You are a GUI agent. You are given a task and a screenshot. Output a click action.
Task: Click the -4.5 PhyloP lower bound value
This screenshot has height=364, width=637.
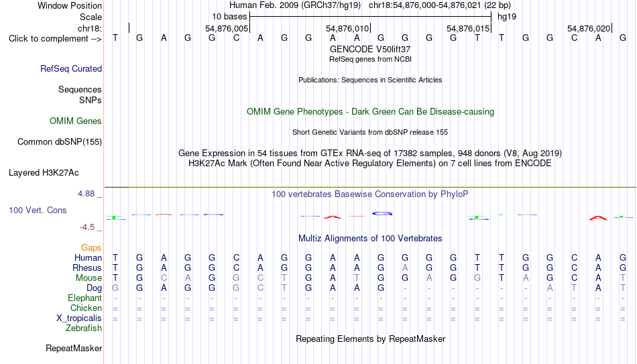tap(87, 227)
